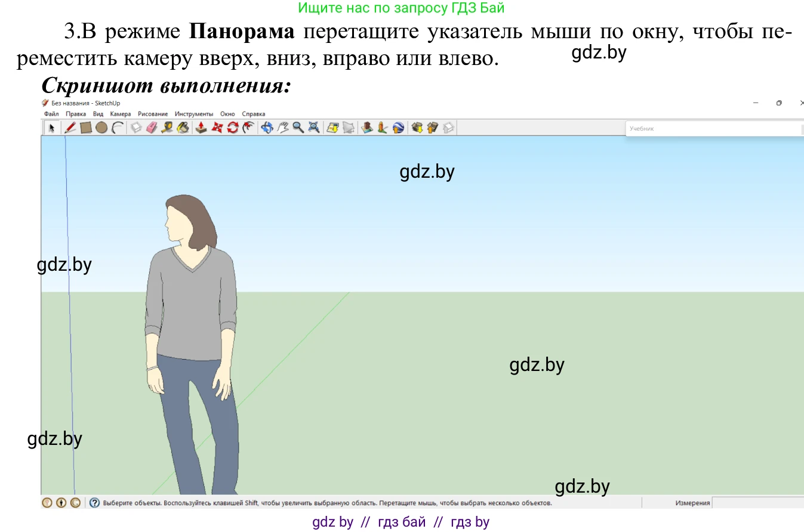Viewport: 804px width, 532px height.
Task: Open the Камера menu
Action: [x=120, y=113]
